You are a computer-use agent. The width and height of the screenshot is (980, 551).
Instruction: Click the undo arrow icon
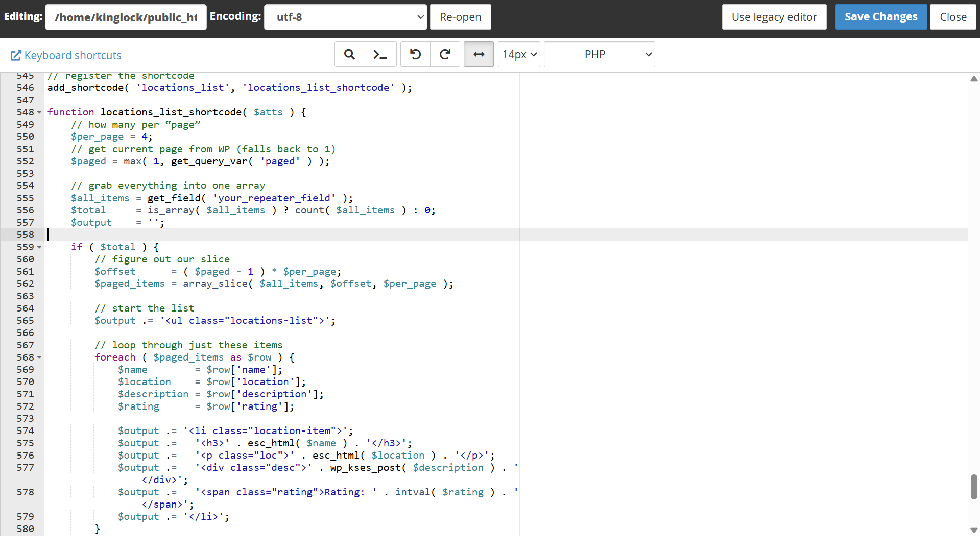[415, 54]
